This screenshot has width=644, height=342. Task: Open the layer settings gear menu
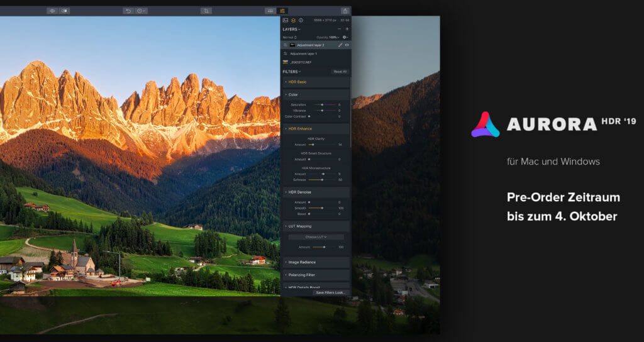[345, 37]
